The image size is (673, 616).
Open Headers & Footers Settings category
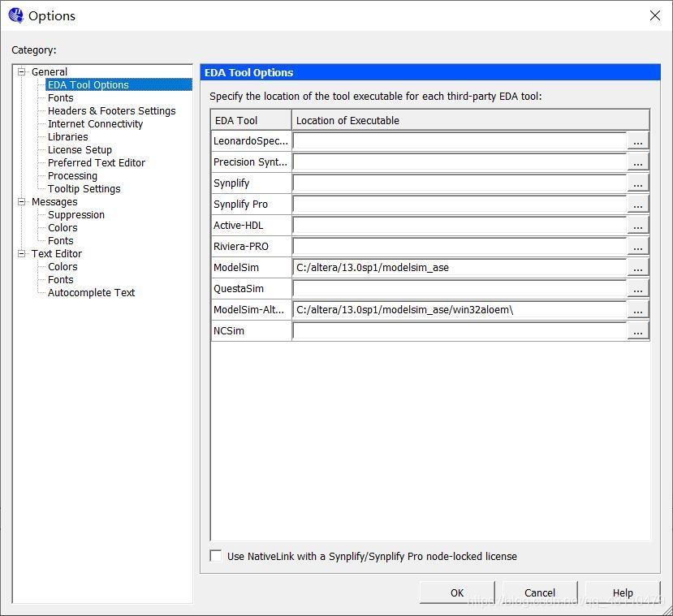click(111, 110)
